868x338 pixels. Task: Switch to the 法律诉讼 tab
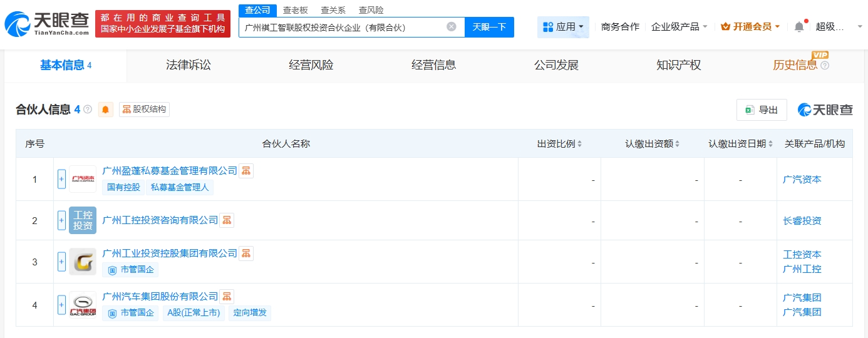[x=189, y=65]
